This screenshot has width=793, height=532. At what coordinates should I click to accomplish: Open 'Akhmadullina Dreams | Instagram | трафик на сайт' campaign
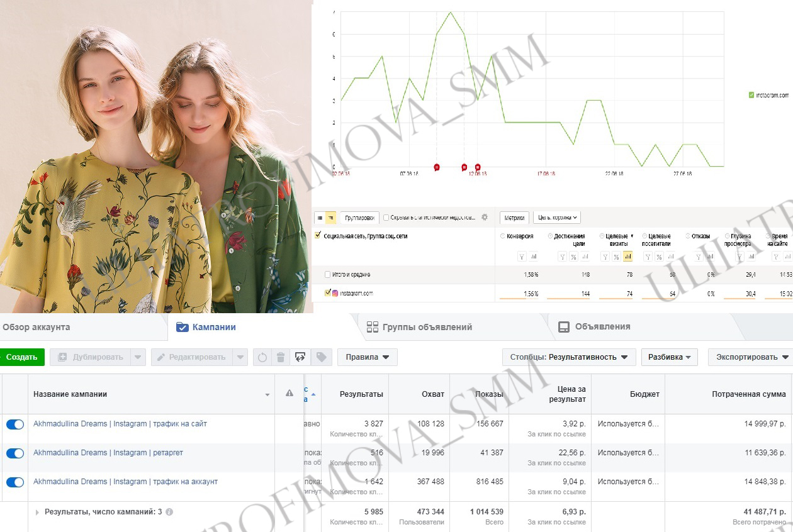120,424
